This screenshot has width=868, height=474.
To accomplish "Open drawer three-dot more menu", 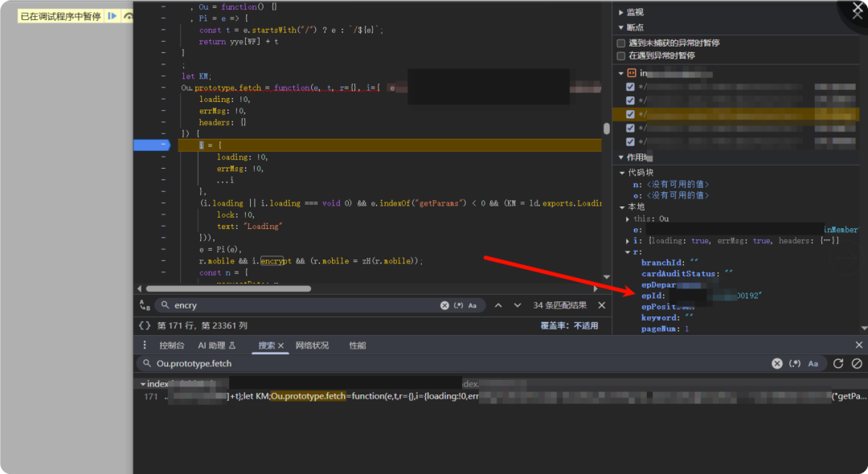I will click(145, 345).
